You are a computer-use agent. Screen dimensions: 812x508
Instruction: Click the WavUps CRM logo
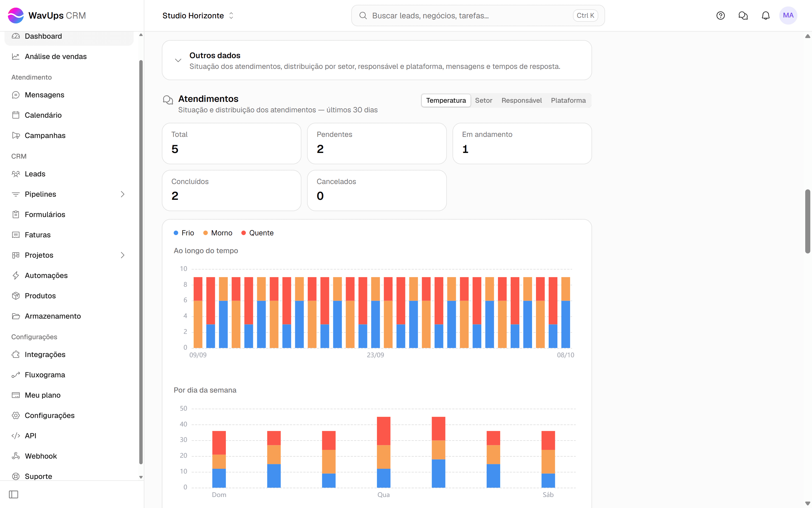tap(47, 16)
